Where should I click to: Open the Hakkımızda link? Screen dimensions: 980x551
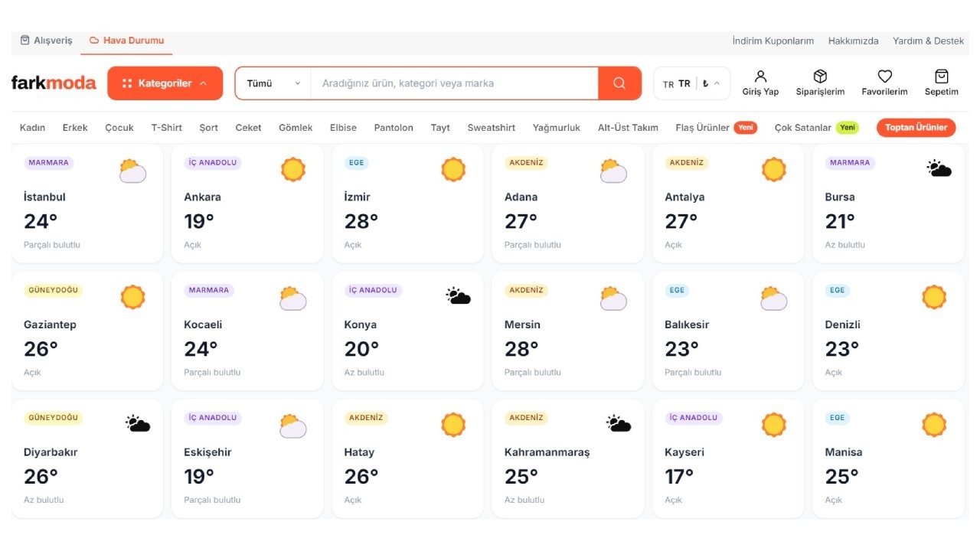pyautogui.click(x=853, y=41)
